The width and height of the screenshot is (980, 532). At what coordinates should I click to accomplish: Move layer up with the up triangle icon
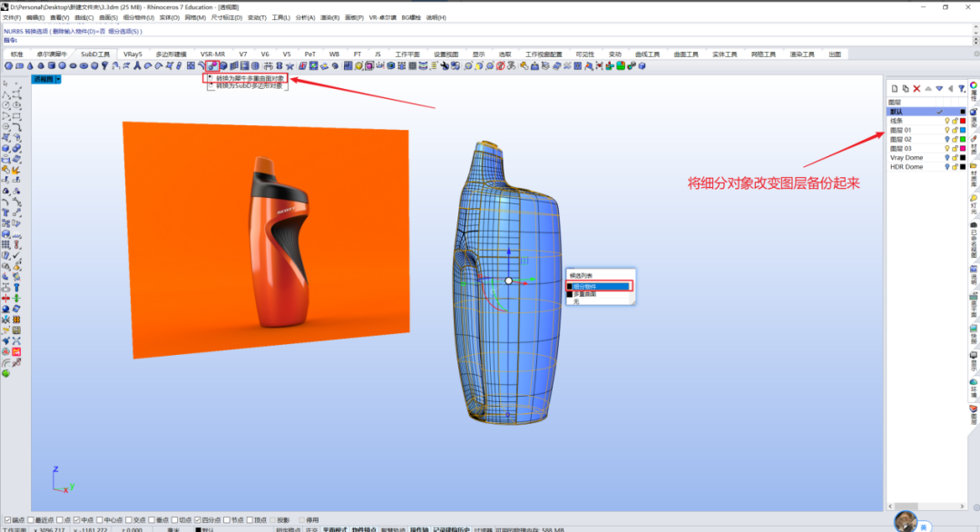[x=928, y=89]
